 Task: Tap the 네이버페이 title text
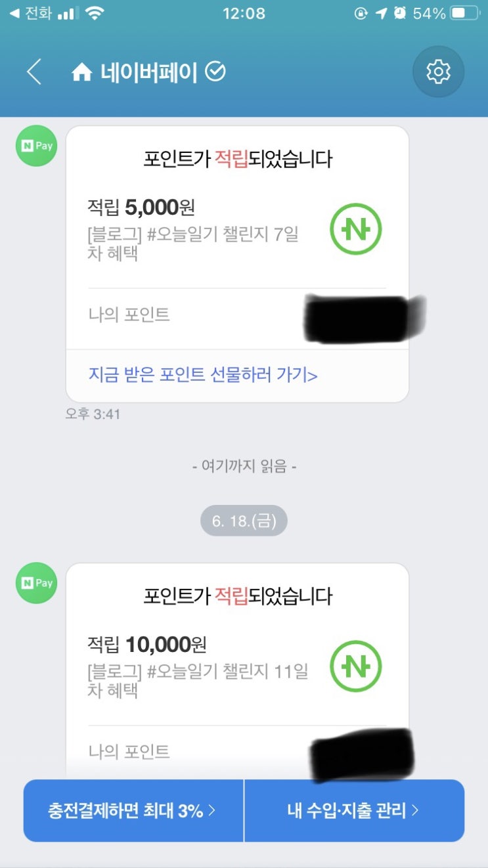149,72
